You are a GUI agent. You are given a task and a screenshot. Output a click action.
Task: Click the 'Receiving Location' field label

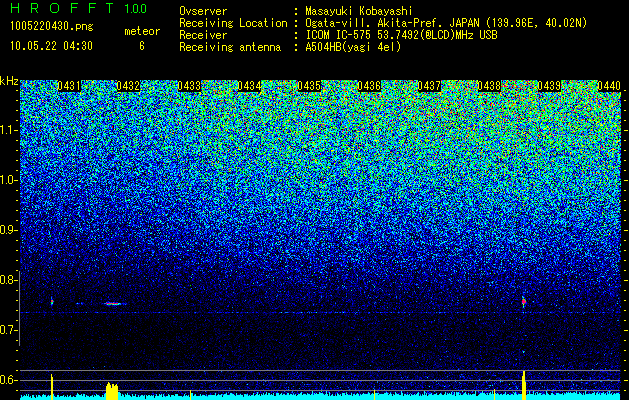[x=233, y=23]
